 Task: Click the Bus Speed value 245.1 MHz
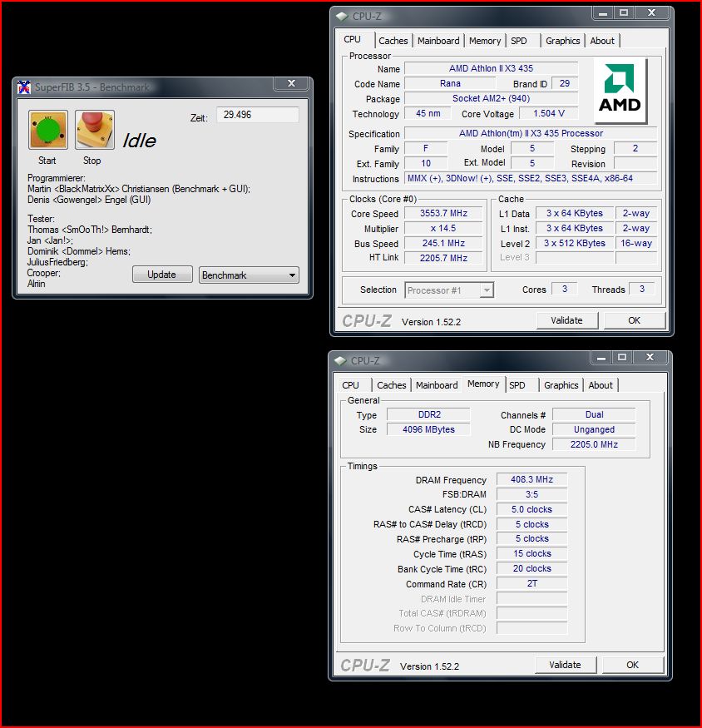(443, 243)
